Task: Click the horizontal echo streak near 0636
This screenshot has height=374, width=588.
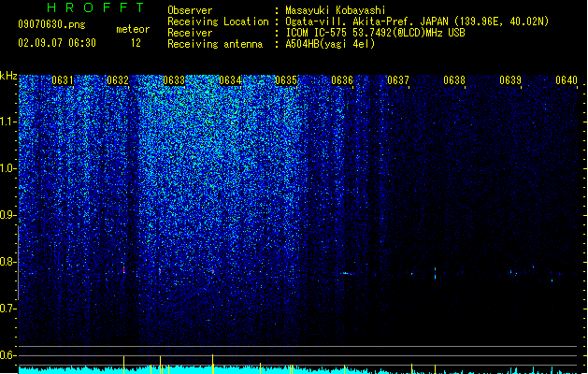Action: (x=347, y=273)
